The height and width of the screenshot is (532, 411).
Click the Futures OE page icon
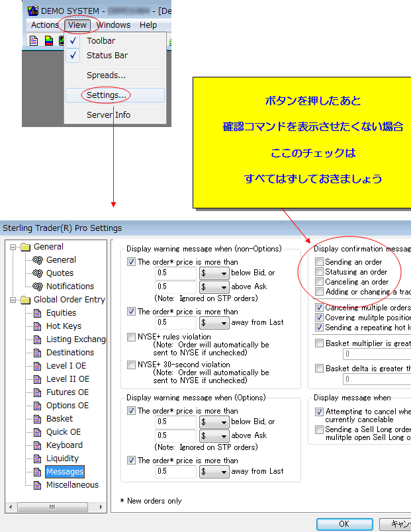click(x=38, y=392)
